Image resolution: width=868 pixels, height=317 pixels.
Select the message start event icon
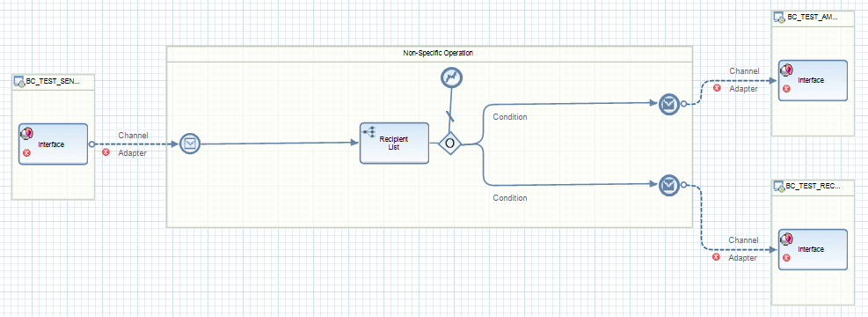click(189, 144)
